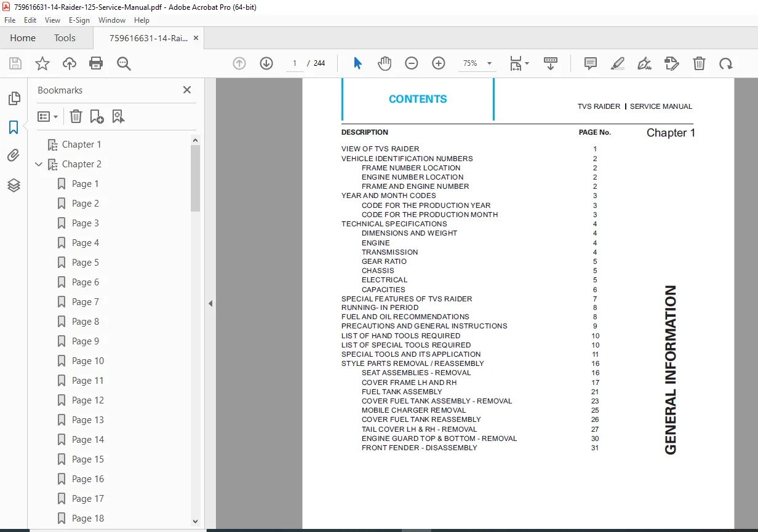Screen dimensions: 758x532
Task: Click 'RUNNING- IN PERIOD' contents entry
Action: tap(380, 308)
